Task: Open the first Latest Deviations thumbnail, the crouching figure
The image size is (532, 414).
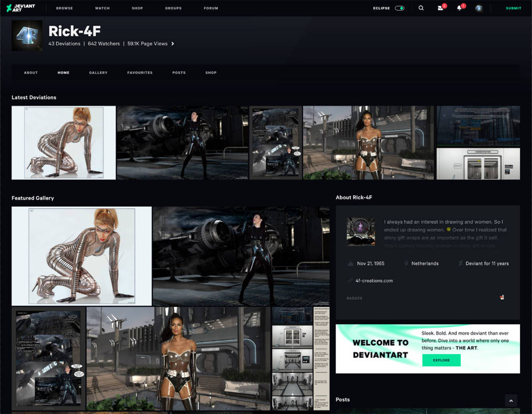Action: tap(64, 143)
